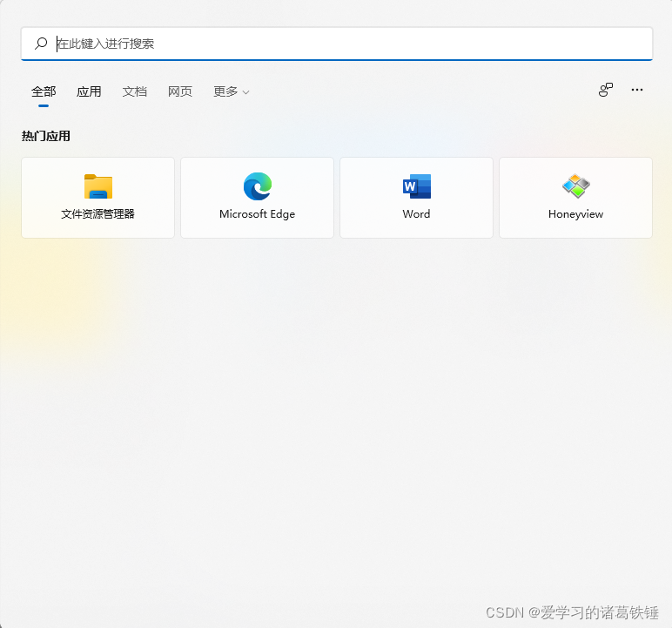Open the 网页 tab
The width and height of the screenshot is (672, 628).
coord(180,91)
